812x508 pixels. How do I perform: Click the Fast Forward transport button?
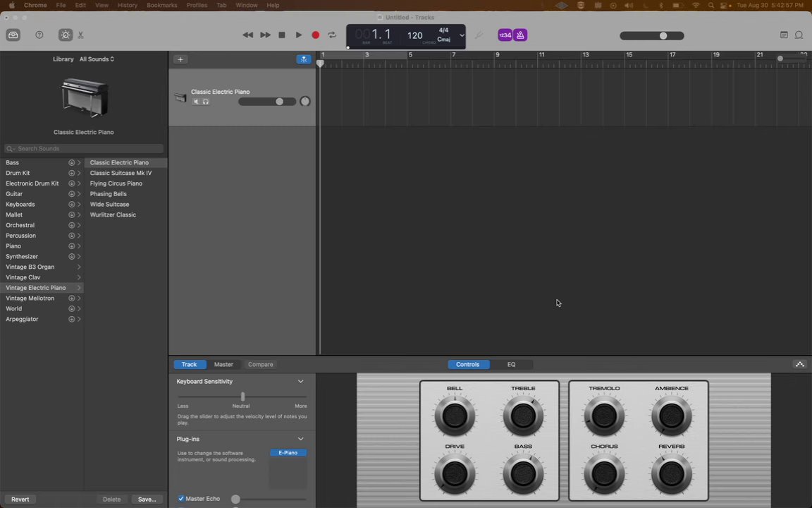(x=265, y=35)
